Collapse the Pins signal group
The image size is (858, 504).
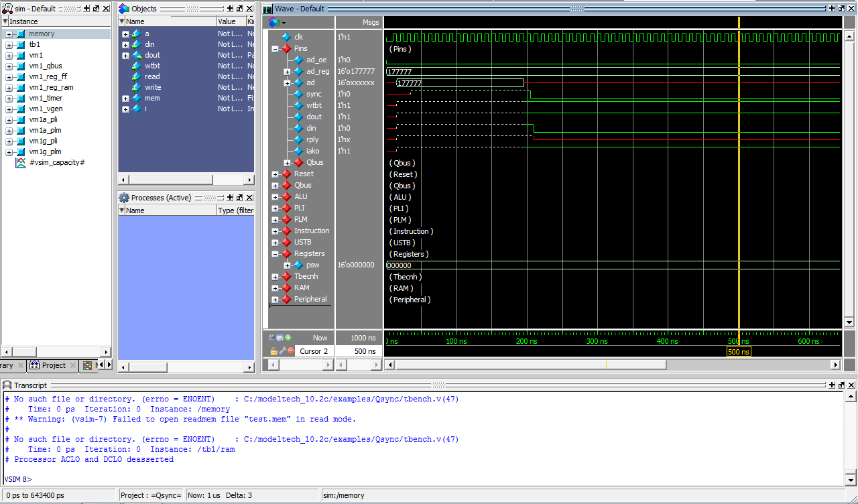[275, 49]
